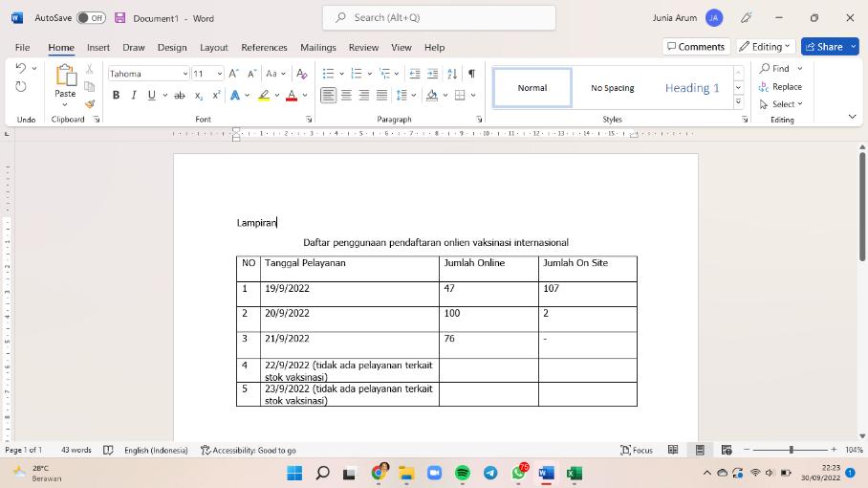
Task: Increase font size with grow icon
Action: (233, 74)
